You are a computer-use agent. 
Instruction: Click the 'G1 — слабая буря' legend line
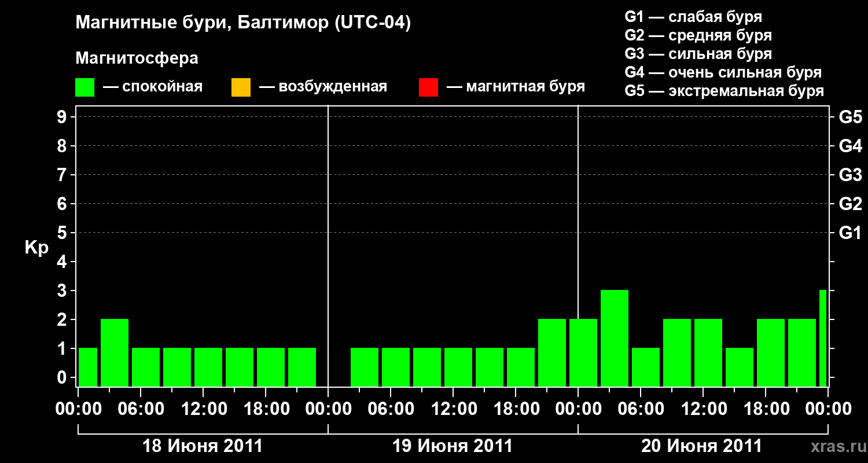(x=693, y=17)
